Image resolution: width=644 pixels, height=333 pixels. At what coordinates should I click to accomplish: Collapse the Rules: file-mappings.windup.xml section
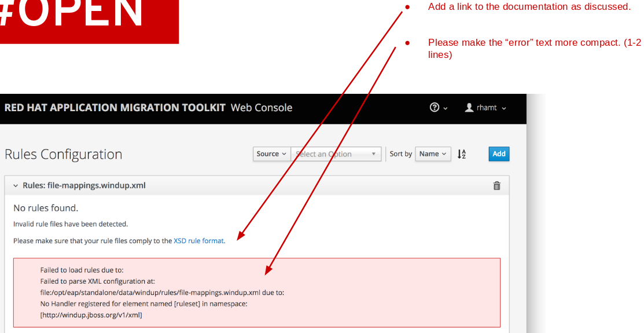(x=16, y=186)
